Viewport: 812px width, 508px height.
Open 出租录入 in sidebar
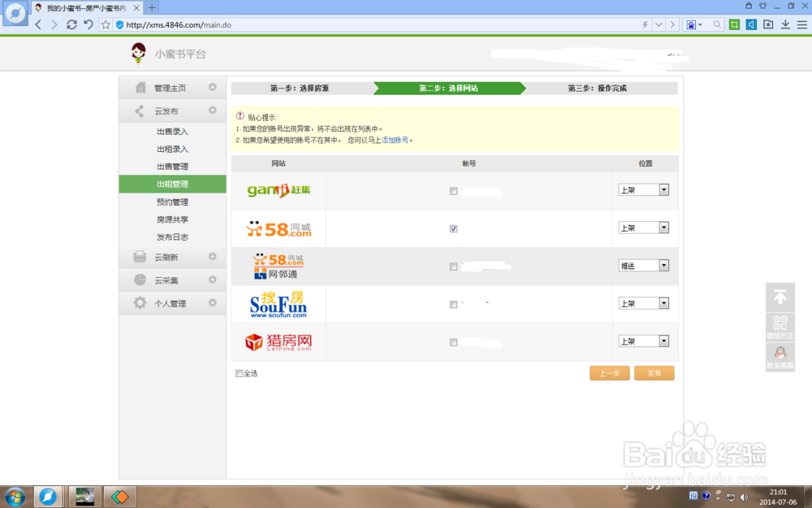pyautogui.click(x=172, y=150)
